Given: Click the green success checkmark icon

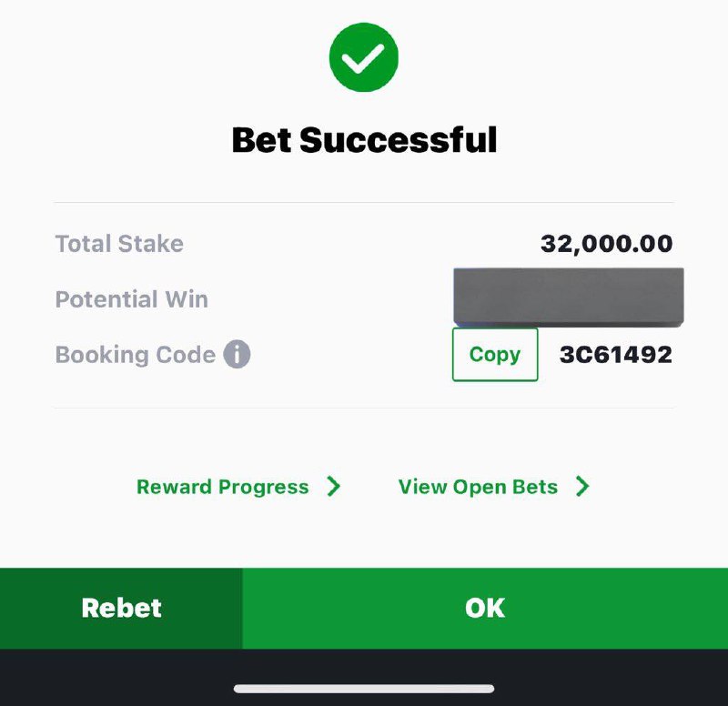Looking at the screenshot, I should pyautogui.click(x=363, y=57).
